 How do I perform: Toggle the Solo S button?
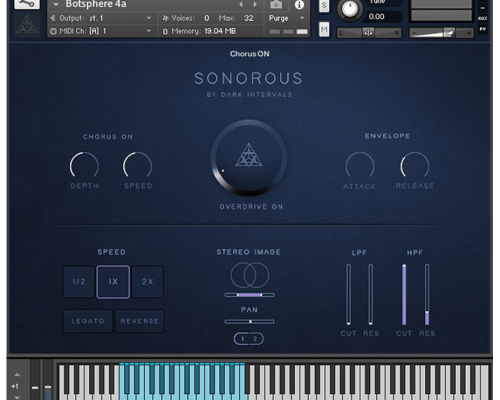[324, 5]
